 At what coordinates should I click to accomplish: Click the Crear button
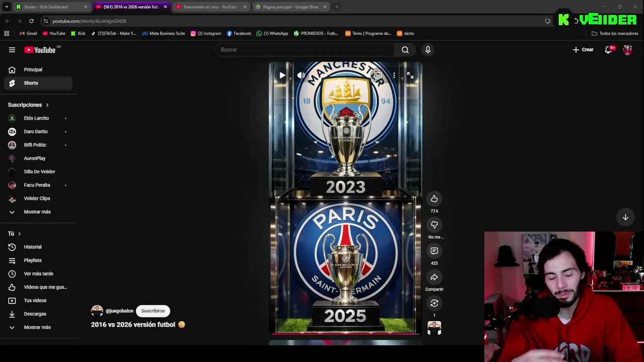pyautogui.click(x=583, y=50)
